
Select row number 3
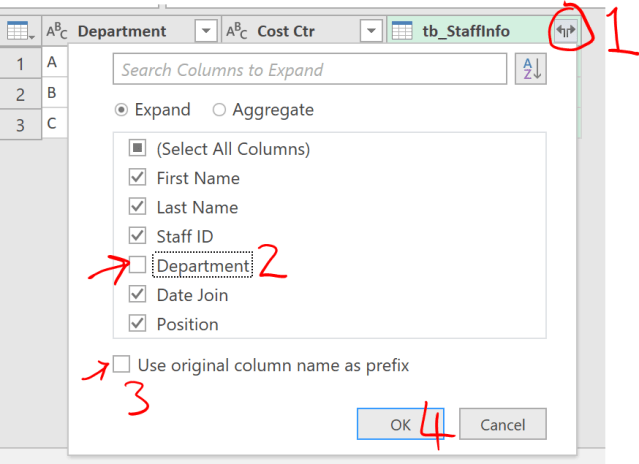coord(20,124)
